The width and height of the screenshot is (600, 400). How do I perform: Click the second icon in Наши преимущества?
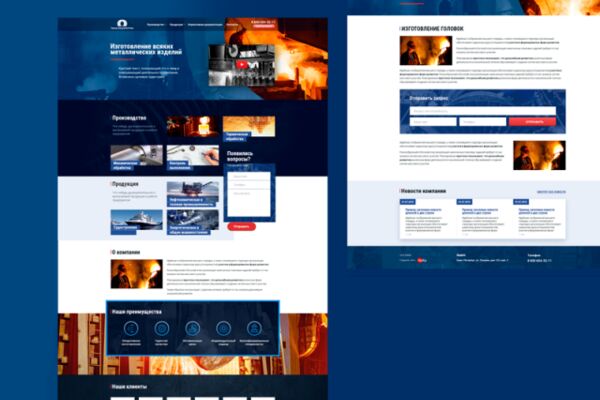pyautogui.click(x=161, y=328)
